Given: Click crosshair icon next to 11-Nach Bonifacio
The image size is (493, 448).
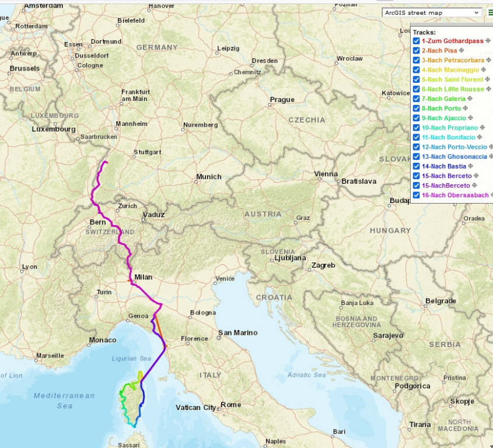Looking at the screenshot, I should (479, 137).
